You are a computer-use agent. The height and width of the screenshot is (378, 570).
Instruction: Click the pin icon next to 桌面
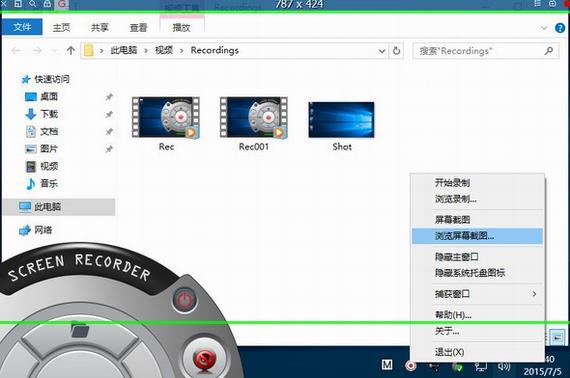tap(109, 97)
